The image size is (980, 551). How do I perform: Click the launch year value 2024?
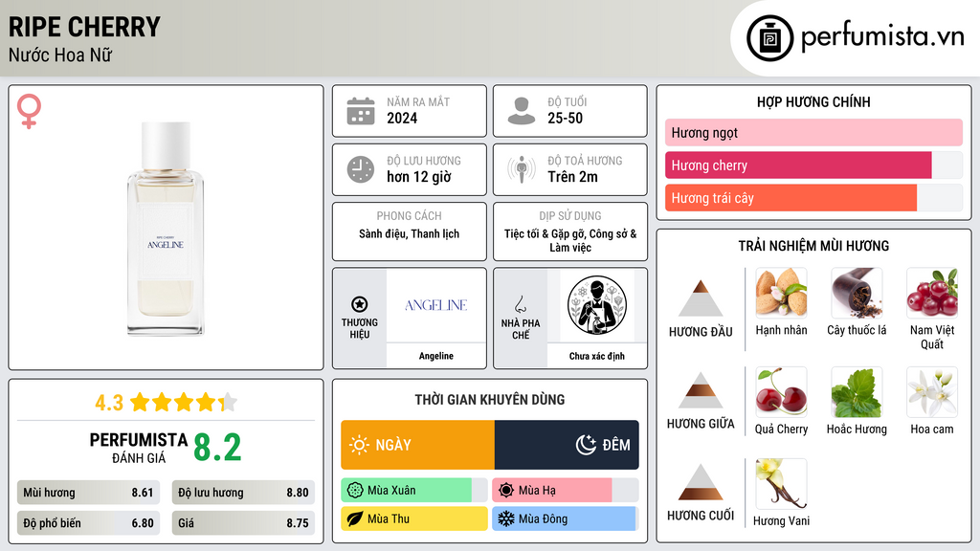402,118
